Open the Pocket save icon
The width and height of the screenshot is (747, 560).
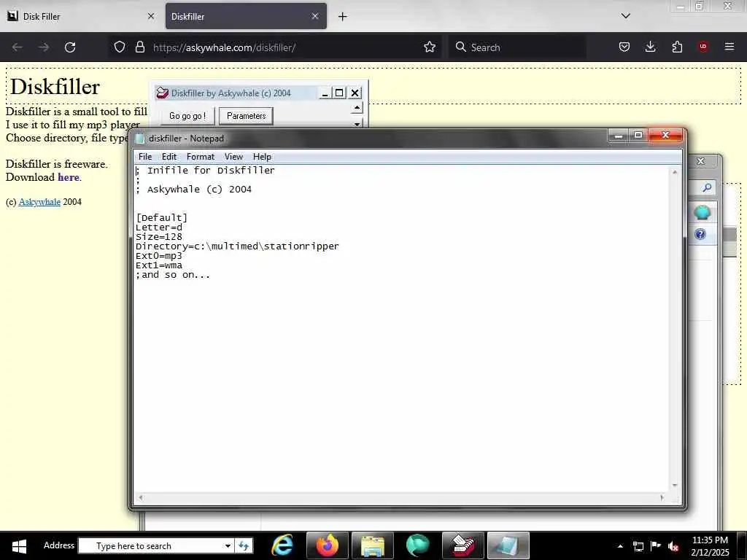(x=624, y=47)
